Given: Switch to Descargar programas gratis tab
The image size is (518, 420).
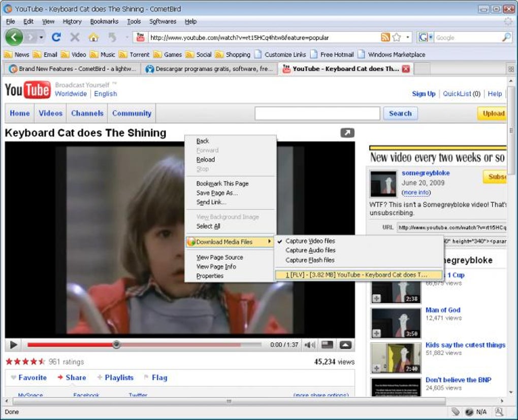Looking at the screenshot, I should [x=209, y=68].
